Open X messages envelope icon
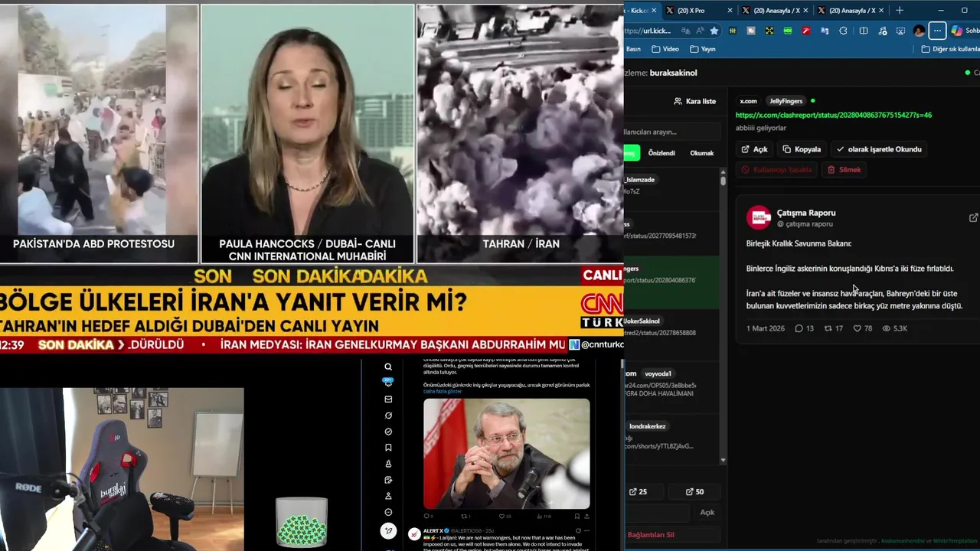This screenshot has height=551, width=980. (x=388, y=399)
